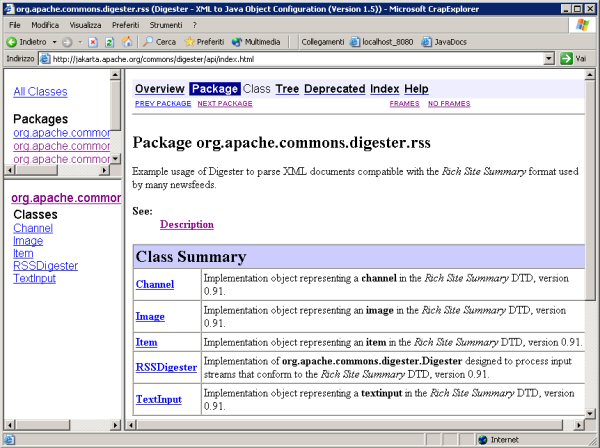Screen dimensions: 600x448
Task: Open the Strumenti menu
Action: 166,25
